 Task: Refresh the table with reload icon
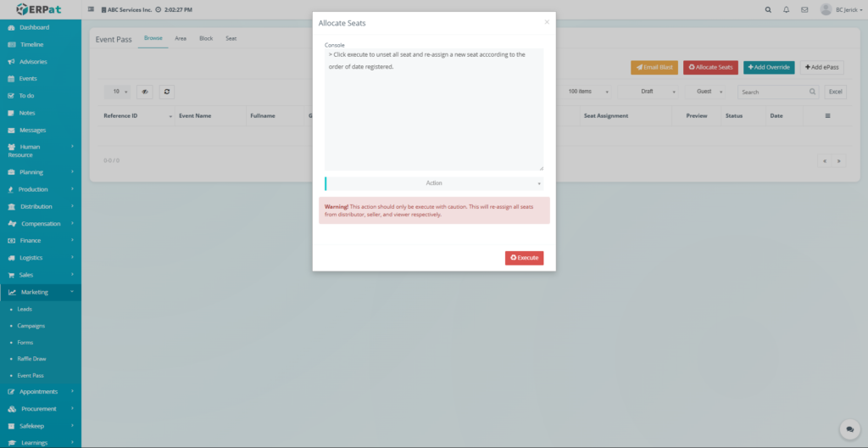(167, 92)
